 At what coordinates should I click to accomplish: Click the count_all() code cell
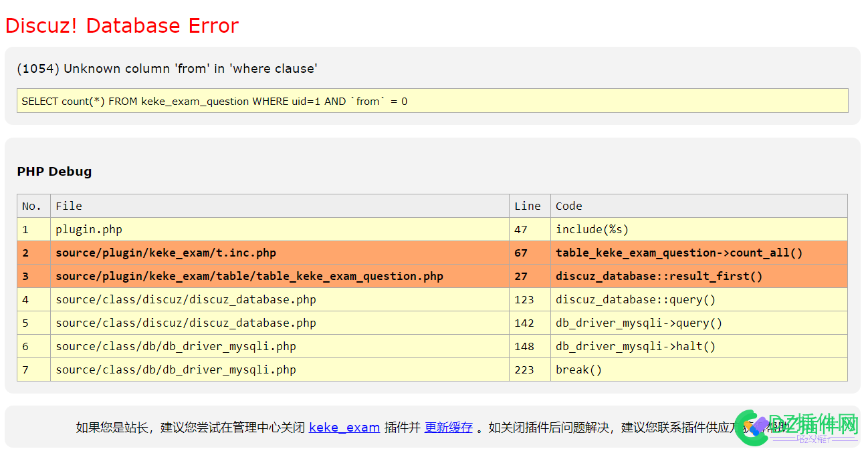point(699,253)
